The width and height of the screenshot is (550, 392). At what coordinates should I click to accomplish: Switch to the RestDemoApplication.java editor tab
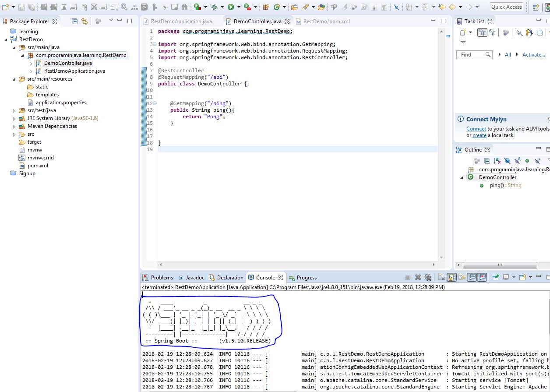pyautogui.click(x=181, y=21)
